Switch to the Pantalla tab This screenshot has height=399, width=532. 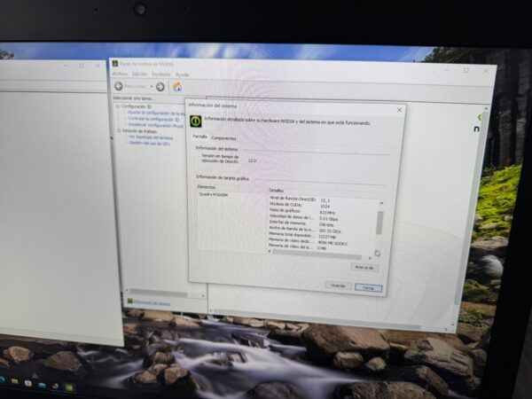(x=199, y=137)
